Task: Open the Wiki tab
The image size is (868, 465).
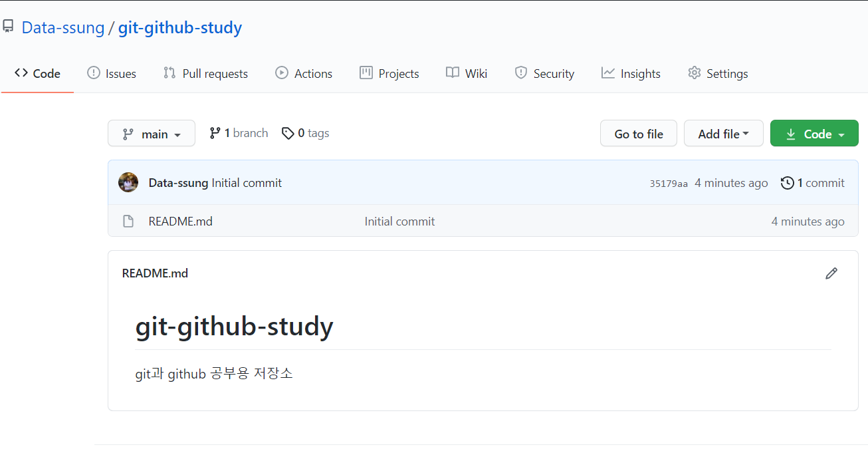Action: click(467, 74)
